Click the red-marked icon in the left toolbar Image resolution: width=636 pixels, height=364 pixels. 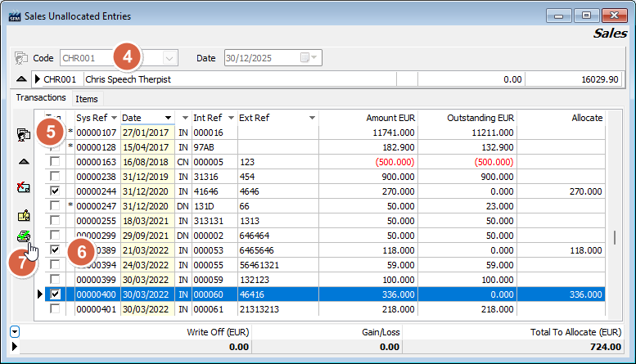[x=24, y=187]
